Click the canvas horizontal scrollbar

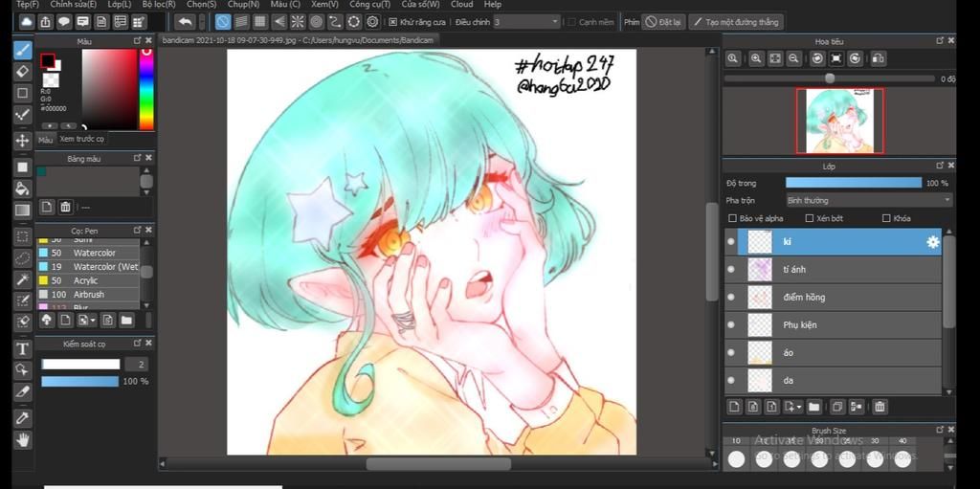(x=437, y=464)
